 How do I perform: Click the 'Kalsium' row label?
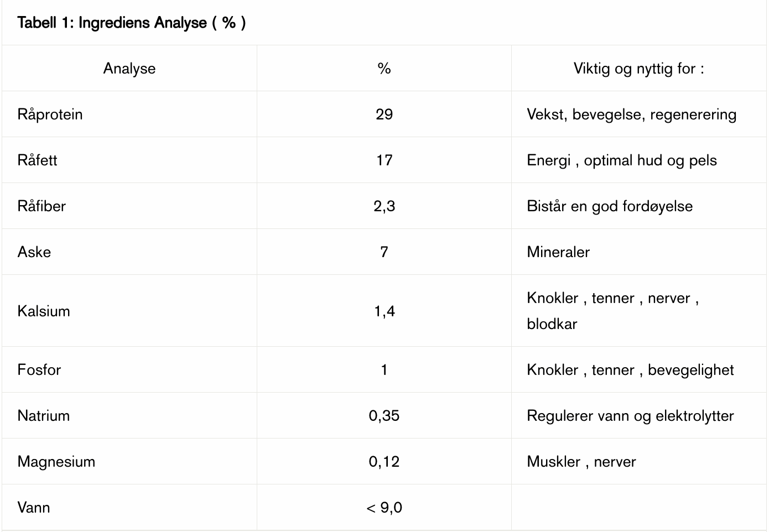coord(44,311)
